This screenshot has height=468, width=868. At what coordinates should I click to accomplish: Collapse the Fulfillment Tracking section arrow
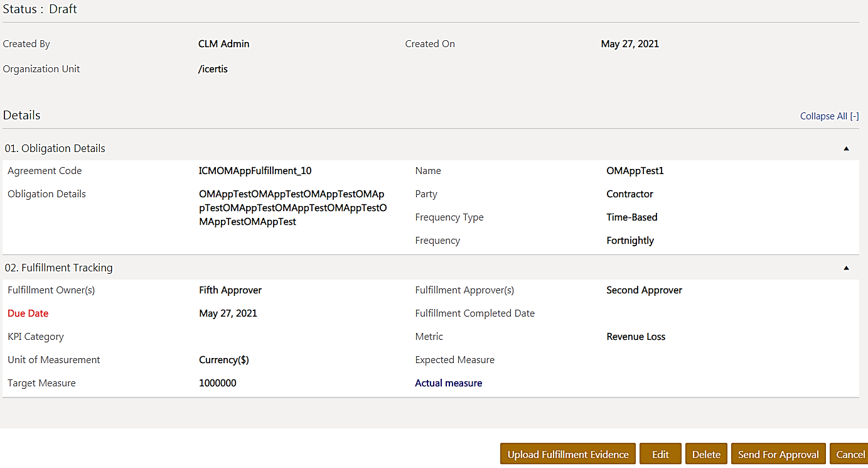pos(845,268)
